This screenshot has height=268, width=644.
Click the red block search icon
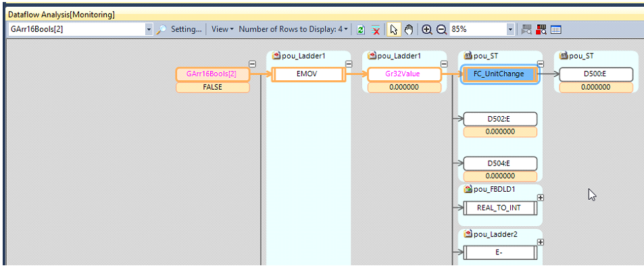tap(541, 30)
